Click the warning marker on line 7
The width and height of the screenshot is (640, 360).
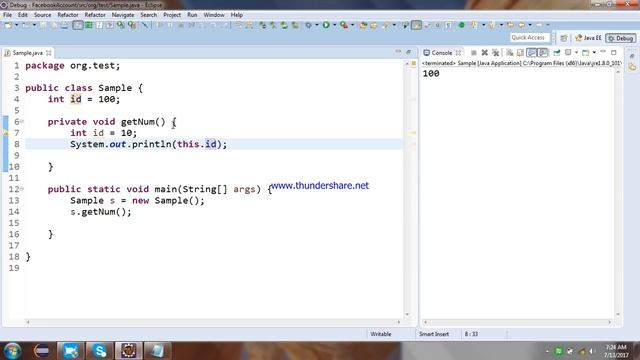pos(6,133)
